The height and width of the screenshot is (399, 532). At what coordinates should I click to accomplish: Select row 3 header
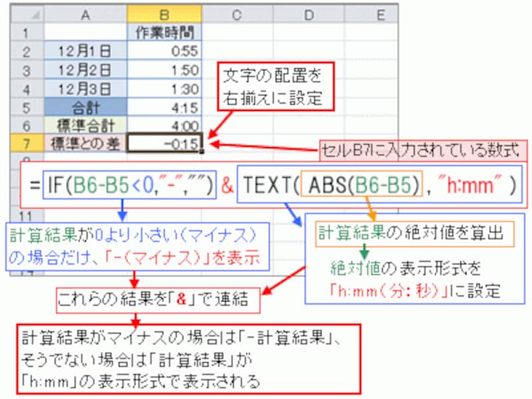tap(27, 70)
